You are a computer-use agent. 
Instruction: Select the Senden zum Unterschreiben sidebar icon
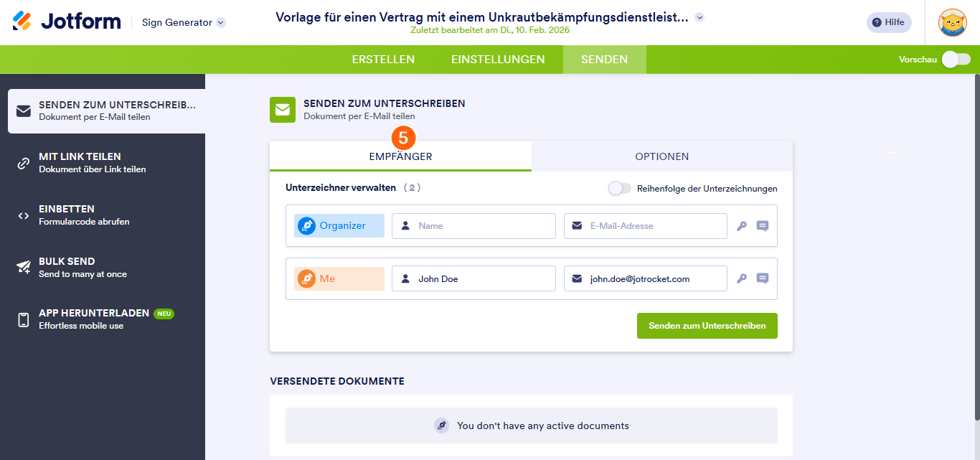coord(24,111)
